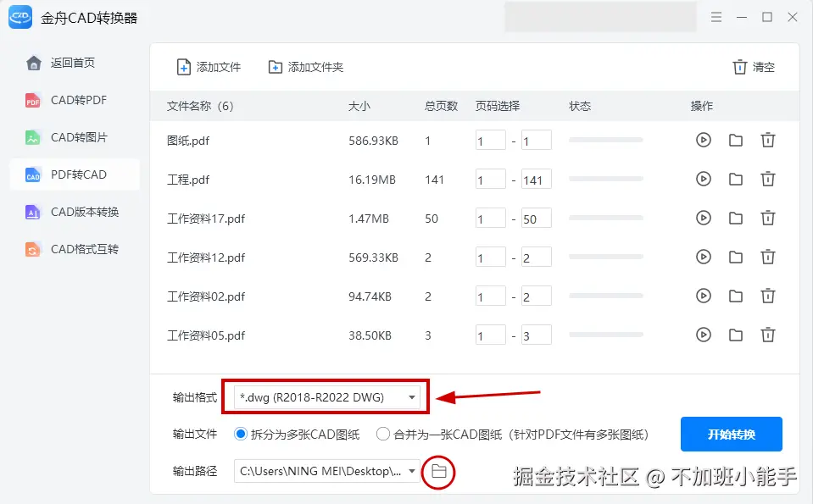Open output folder for 工作资料02.pdf

(x=735, y=296)
